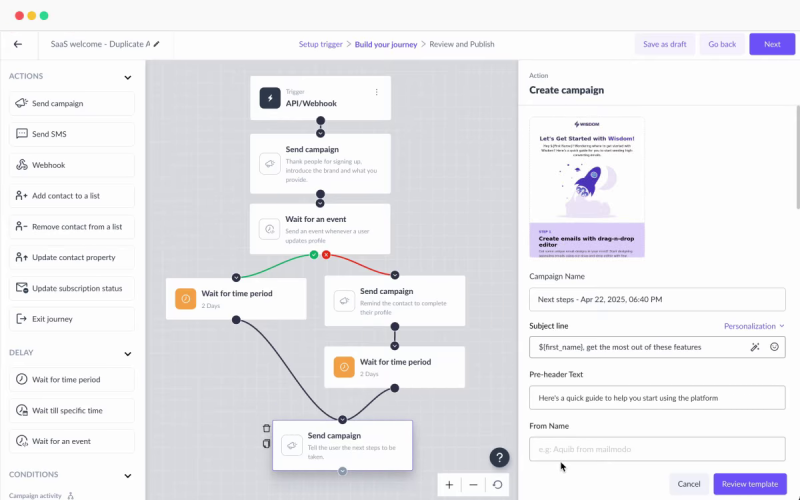Viewport: 800px width, 500px height.
Task: Select Wait for an event icon in Delay list
Action: click(x=21, y=441)
